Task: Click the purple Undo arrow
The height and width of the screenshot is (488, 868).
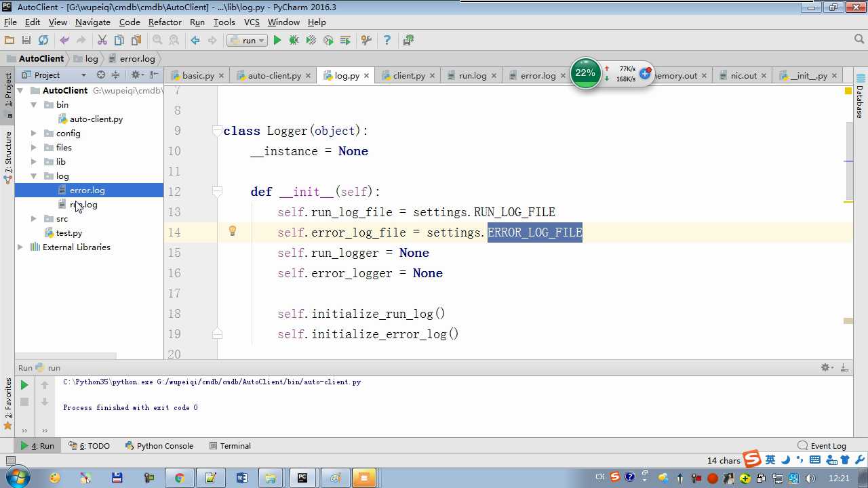Action: [64, 41]
